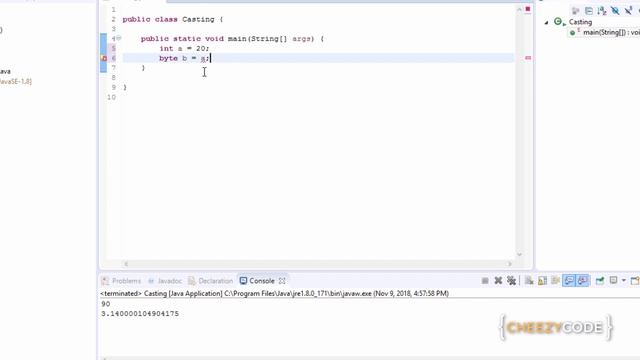Open Display Selected Console dropdown arrow

pyautogui.click(x=623, y=281)
